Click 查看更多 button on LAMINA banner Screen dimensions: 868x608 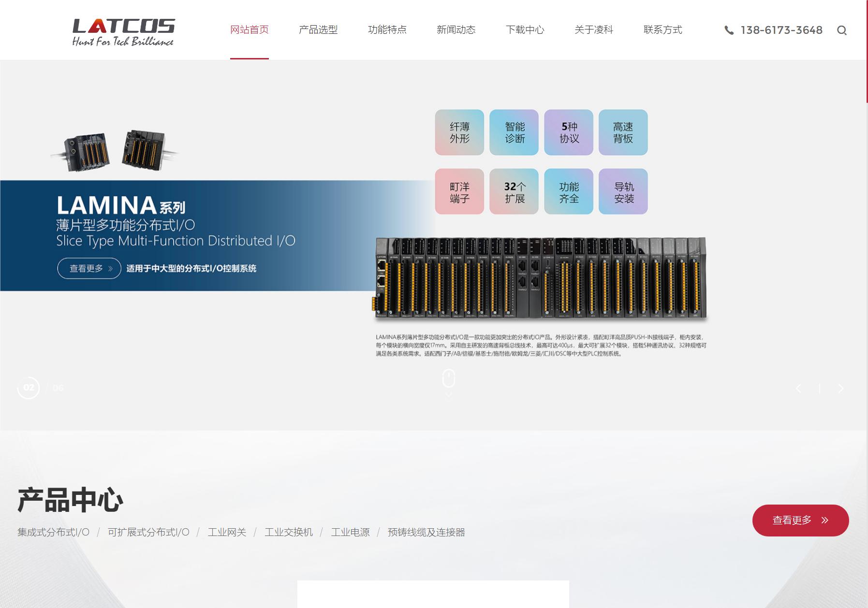89,268
